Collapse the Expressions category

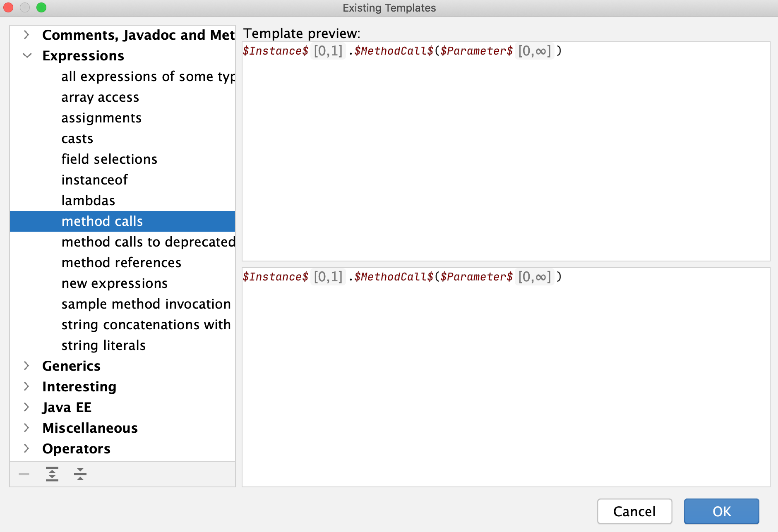pos(27,55)
